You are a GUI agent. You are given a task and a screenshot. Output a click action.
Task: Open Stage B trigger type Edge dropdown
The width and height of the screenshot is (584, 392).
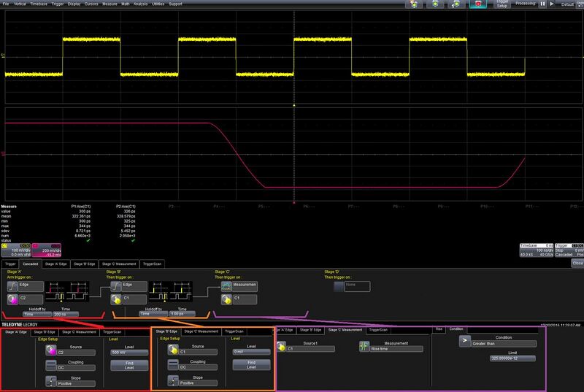(x=134, y=286)
